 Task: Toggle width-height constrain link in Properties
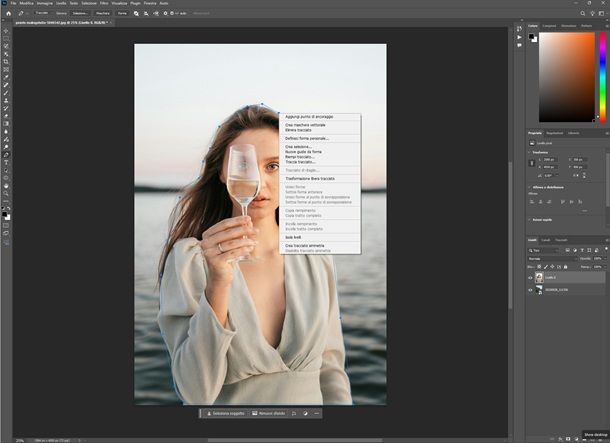click(532, 163)
